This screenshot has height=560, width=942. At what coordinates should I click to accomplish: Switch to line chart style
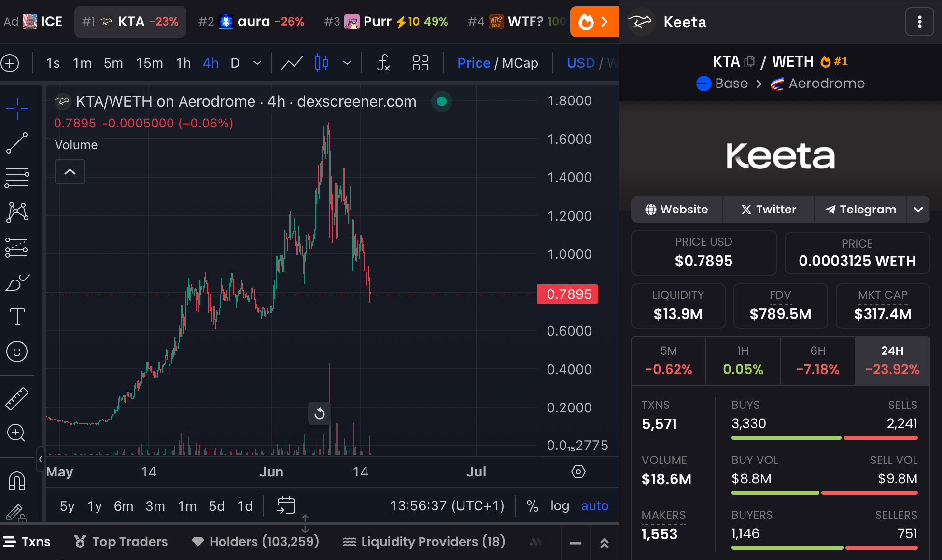pyautogui.click(x=292, y=63)
